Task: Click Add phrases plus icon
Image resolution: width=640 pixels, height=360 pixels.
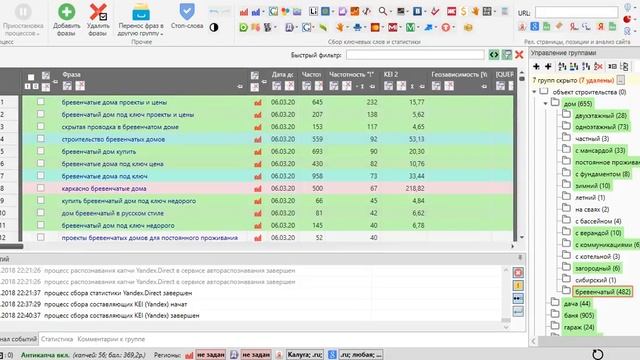Action: [x=67, y=11]
